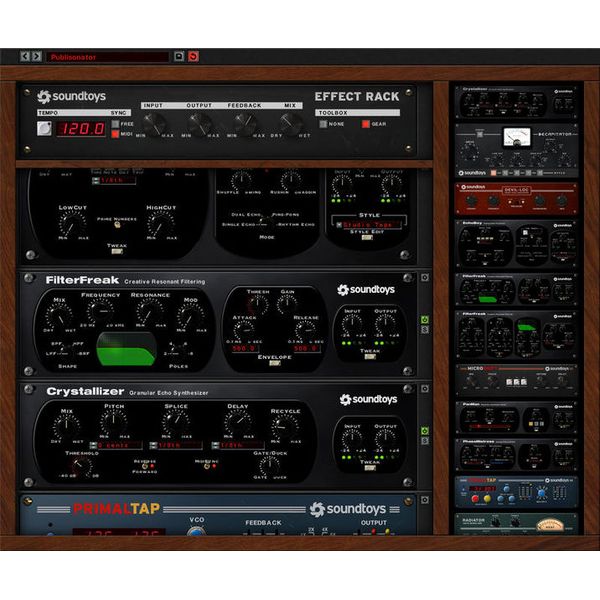Select Radiator thumbnail in plugin browser
This screenshot has width=600, height=600.
pos(517,524)
